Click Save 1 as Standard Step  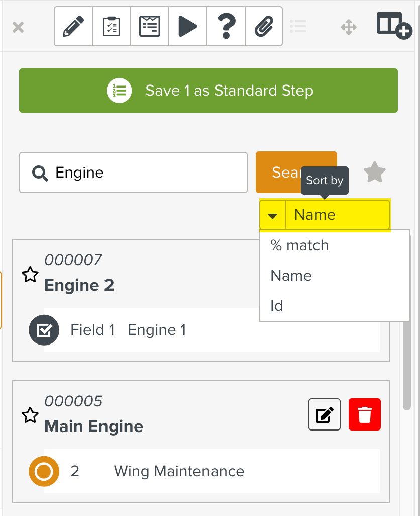pyautogui.click(x=208, y=91)
